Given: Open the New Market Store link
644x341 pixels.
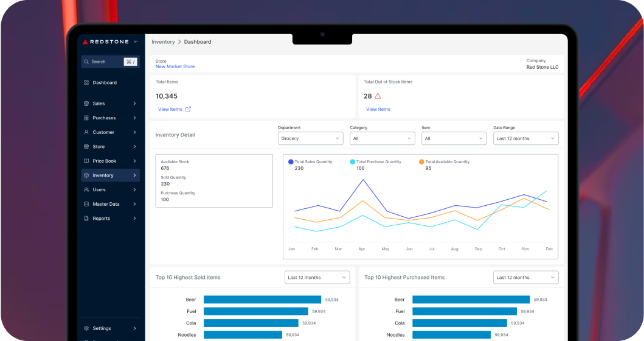Looking at the screenshot, I should (175, 67).
